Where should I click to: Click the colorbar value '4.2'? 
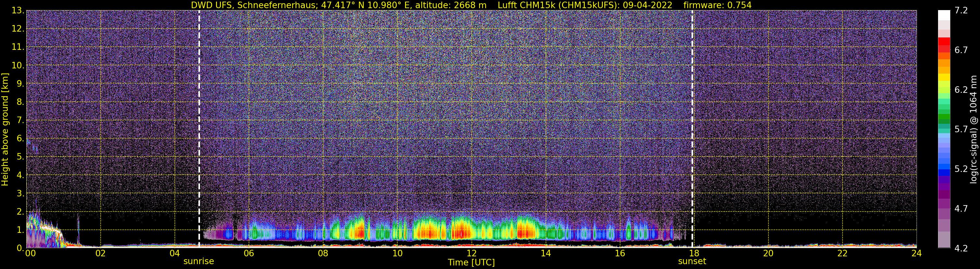[961, 248]
